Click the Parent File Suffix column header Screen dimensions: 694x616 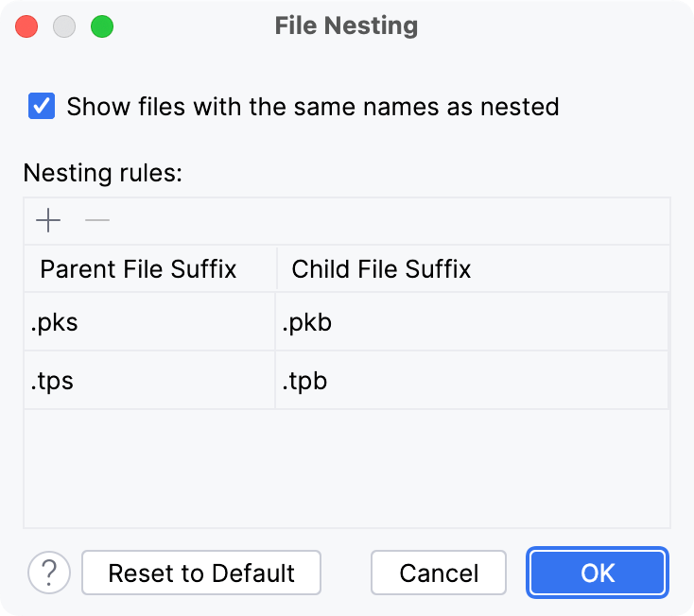138,269
